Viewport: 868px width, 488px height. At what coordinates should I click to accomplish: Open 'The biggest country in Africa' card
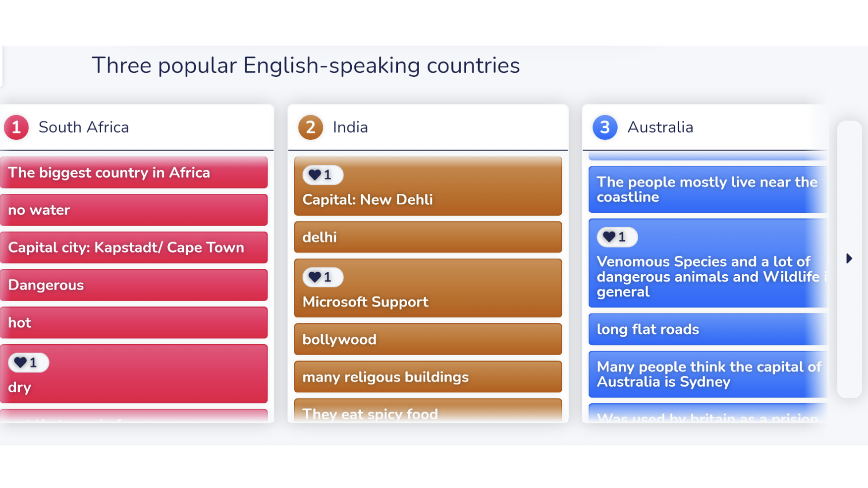tap(134, 173)
